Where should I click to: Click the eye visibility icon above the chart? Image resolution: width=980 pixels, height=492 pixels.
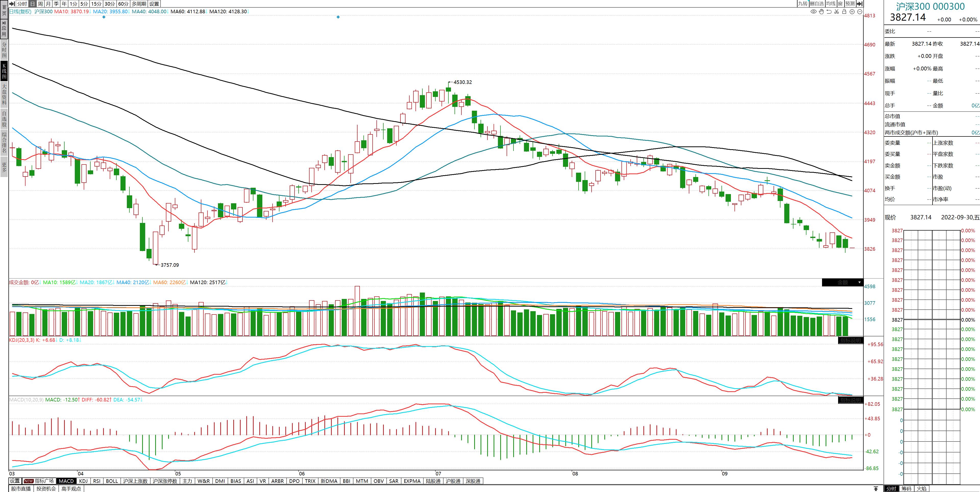click(x=813, y=12)
